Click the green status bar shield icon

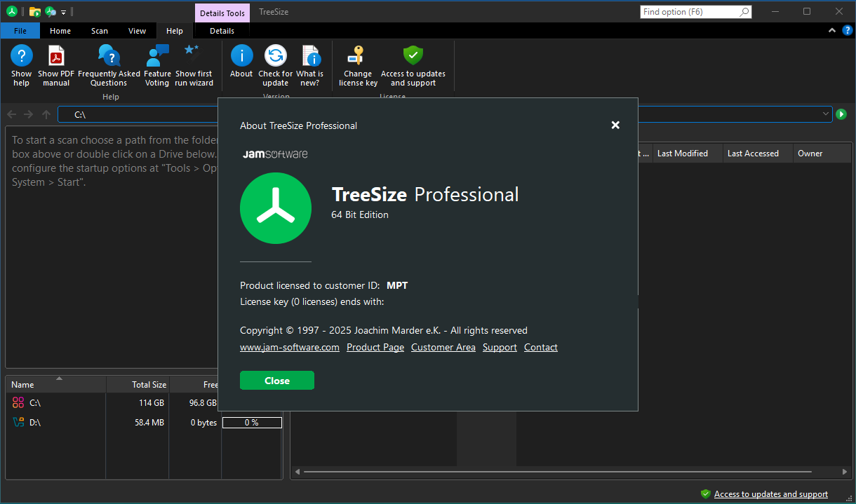(x=705, y=494)
